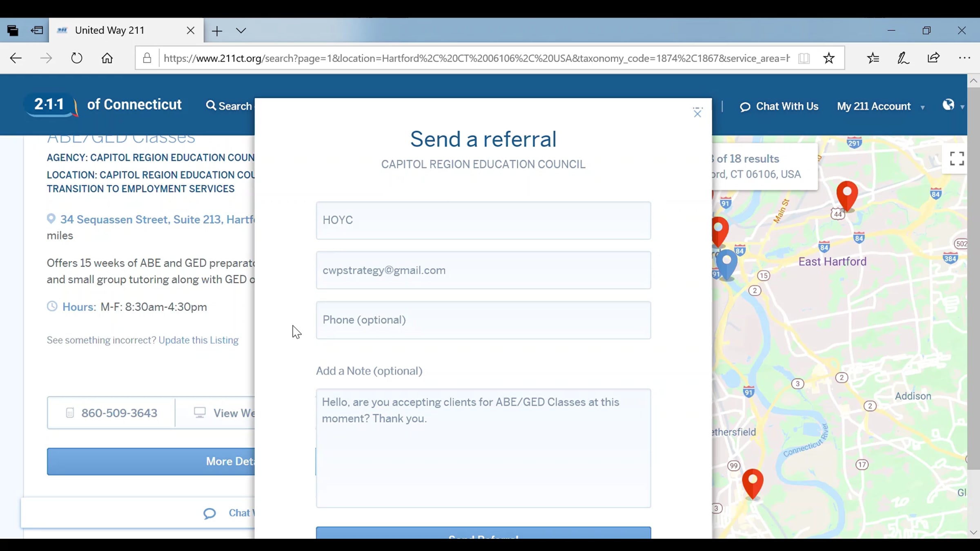Open the Add notes pen tool
This screenshot has width=980, height=551.
click(903, 58)
